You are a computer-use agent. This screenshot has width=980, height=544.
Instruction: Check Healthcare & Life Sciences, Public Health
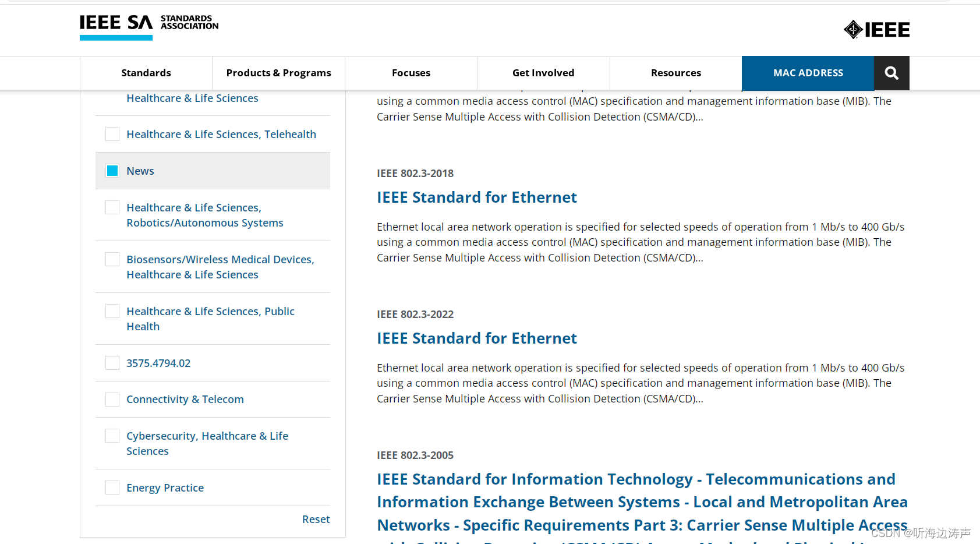coord(112,310)
